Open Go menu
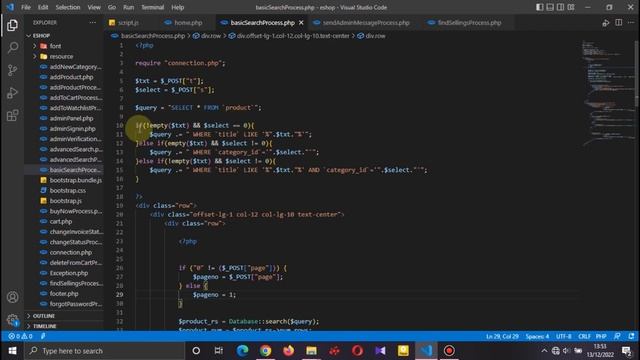 112,7
